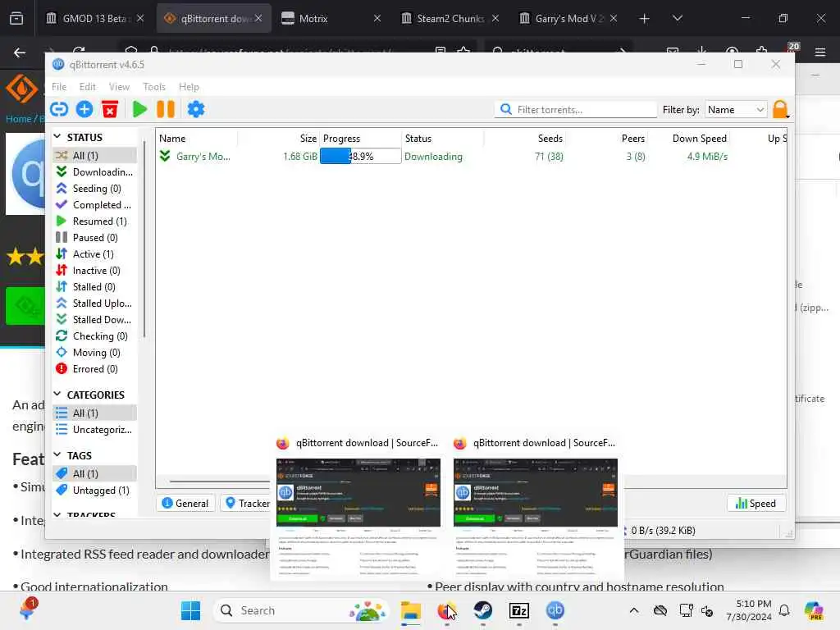Viewport: 840px width, 630px height.
Task: Switch to the Trackers tab
Action: pos(247,503)
